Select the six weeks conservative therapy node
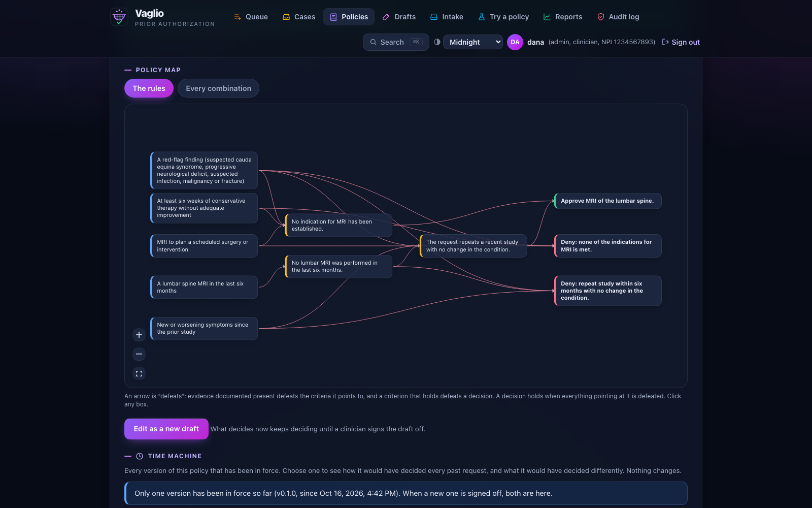Image resolution: width=812 pixels, height=508 pixels. [x=204, y=208]
